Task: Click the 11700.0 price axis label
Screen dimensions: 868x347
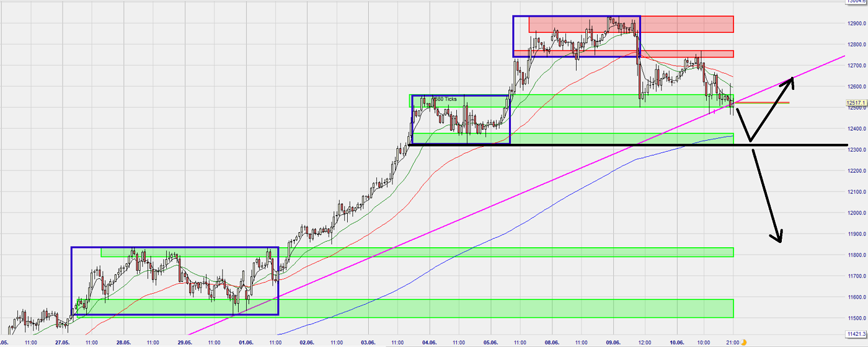Action: (857, 276)
